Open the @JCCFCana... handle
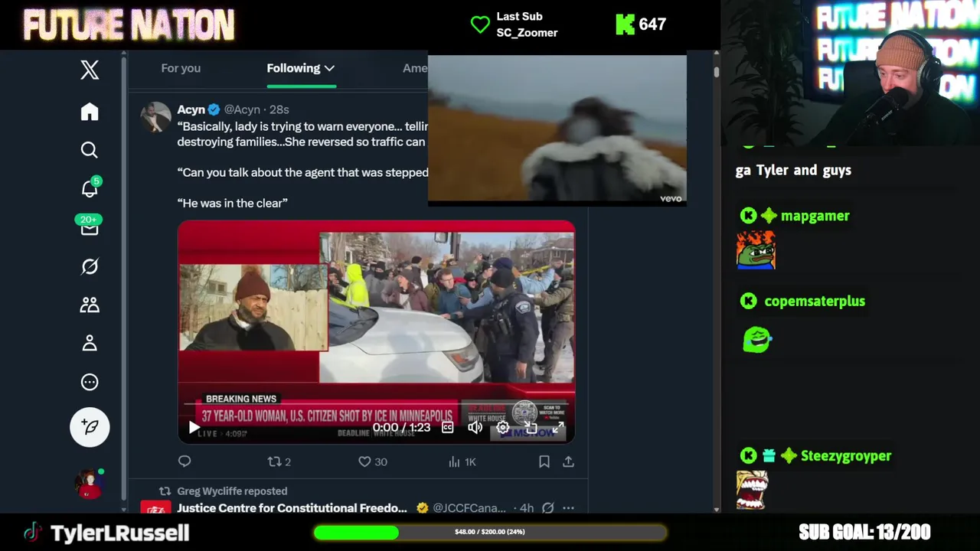This screenshot has height=551, width=980. tap(469, 508)
